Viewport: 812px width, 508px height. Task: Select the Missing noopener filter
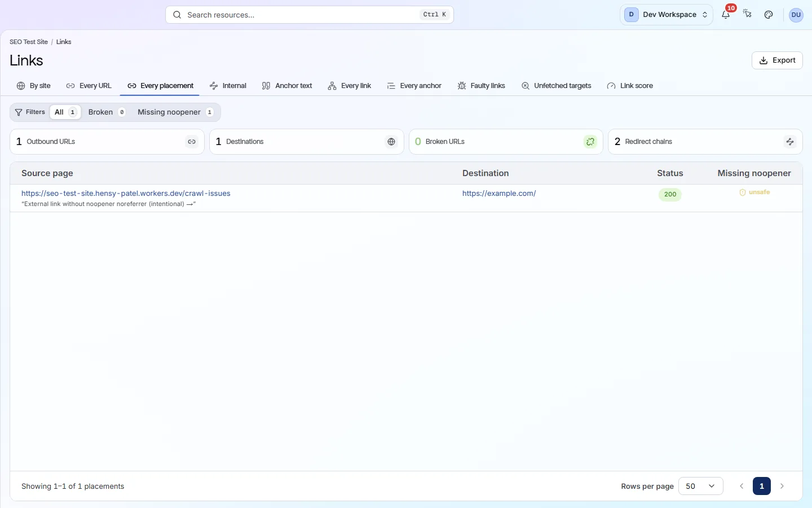(175, 112)
